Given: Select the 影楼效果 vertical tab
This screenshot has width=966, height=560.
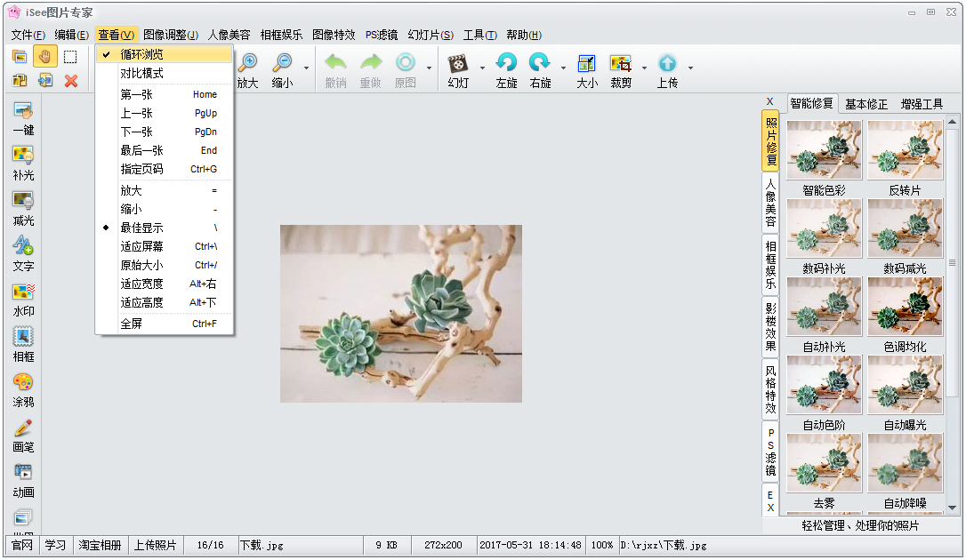Looking at the screenshot, I should (770, 326).
